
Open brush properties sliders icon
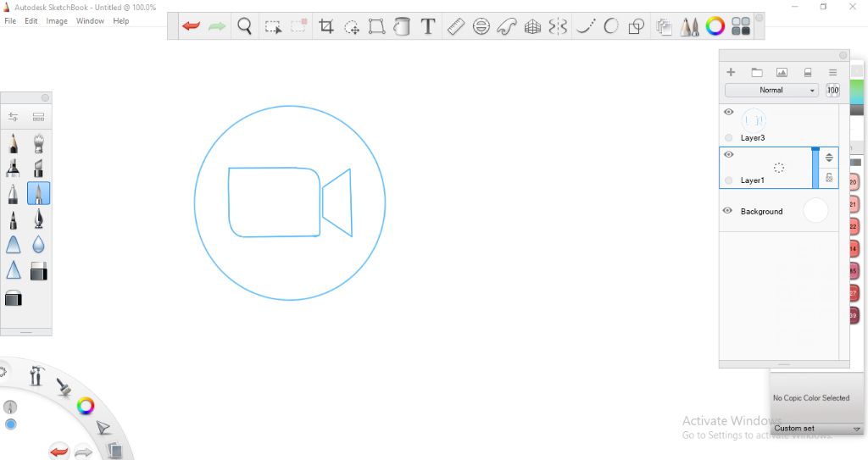(14, 117)
